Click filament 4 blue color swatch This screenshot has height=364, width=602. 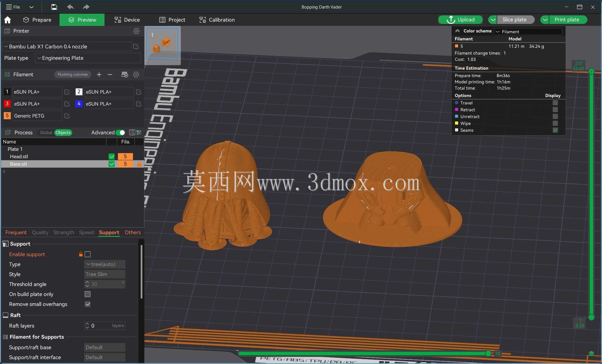click(79, 104)
